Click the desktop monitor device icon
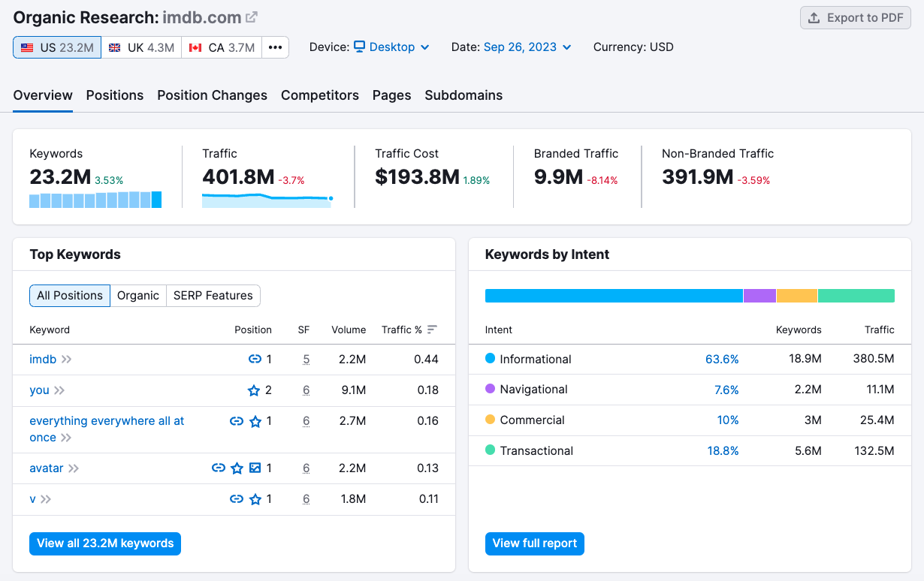Screen dimensions: 924x581 click(x=360, y=47)
